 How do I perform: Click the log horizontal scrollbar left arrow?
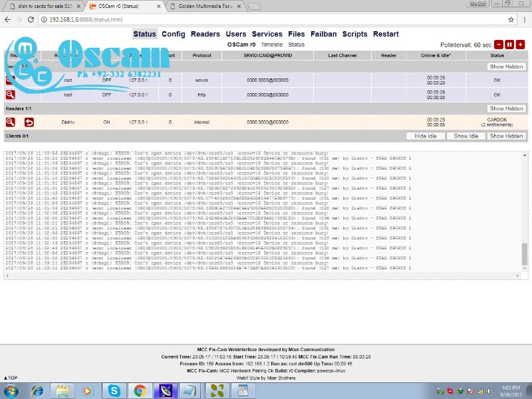(7, 275)
